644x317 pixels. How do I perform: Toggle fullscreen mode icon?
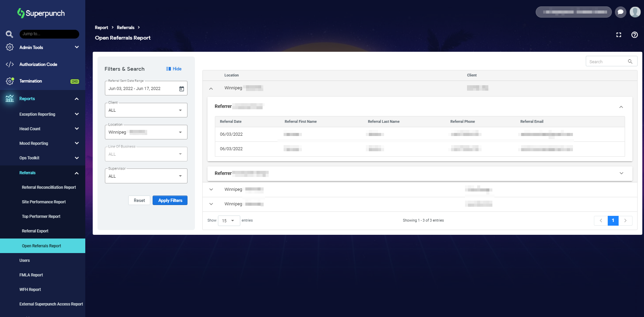[619, 35]
